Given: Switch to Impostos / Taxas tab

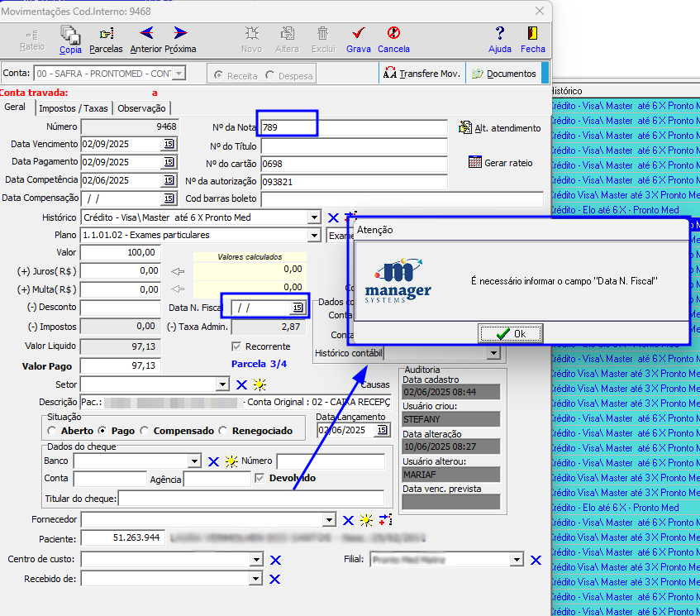Looking at the screenshot, I should (74, 108).
